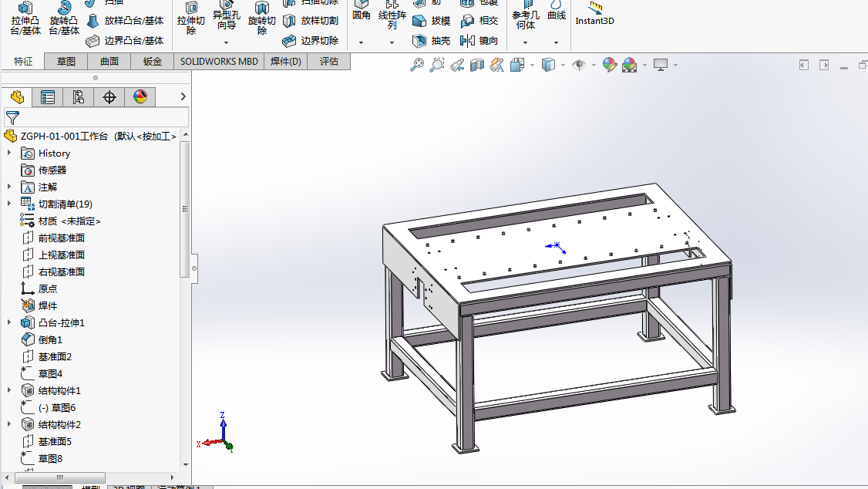Click the View Settings monitor icon
Image resolution: width=868 pixels, height=489 pixels.
pos(661,65)
